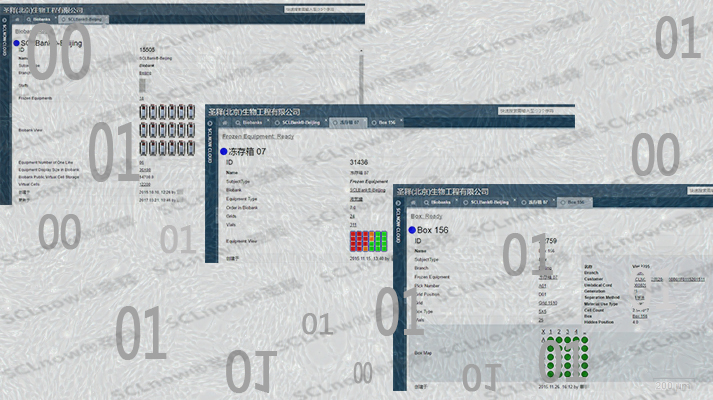Close the Biobanks tab in the middle window

click(x=267, y=121)
